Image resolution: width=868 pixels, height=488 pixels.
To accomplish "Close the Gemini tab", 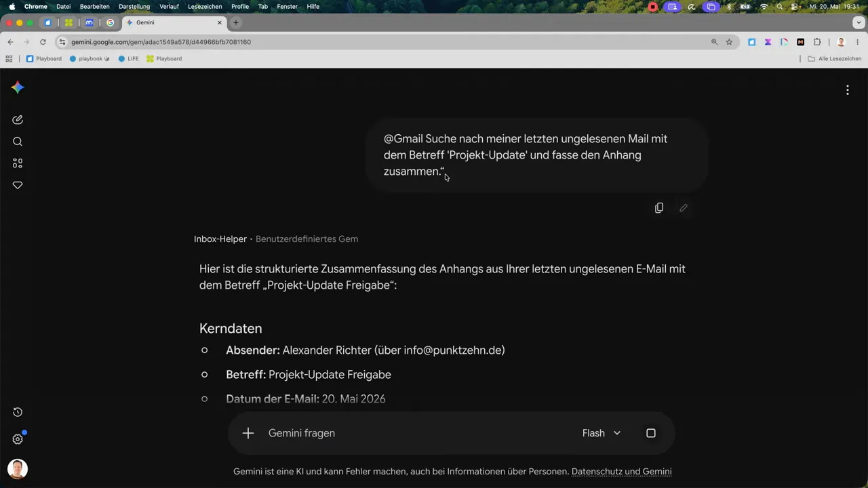I will tap(220, 22).
